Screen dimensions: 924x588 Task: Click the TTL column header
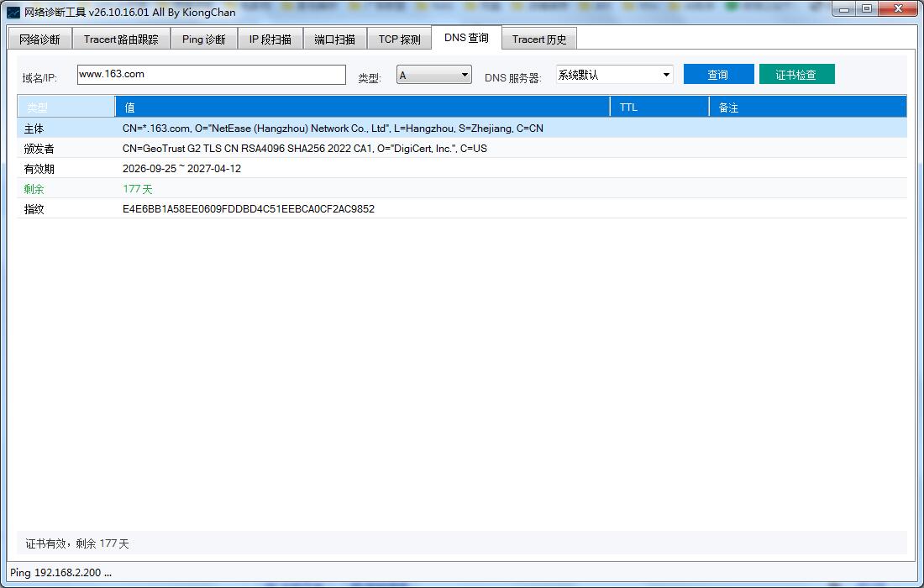(x=659, y=108)
